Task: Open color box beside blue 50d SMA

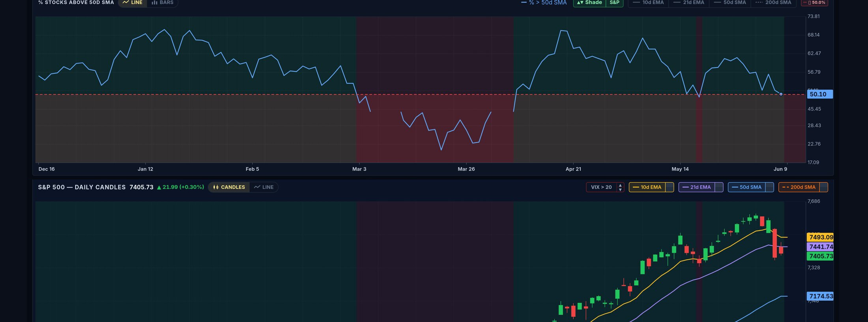Action: [x=770, y=187]
